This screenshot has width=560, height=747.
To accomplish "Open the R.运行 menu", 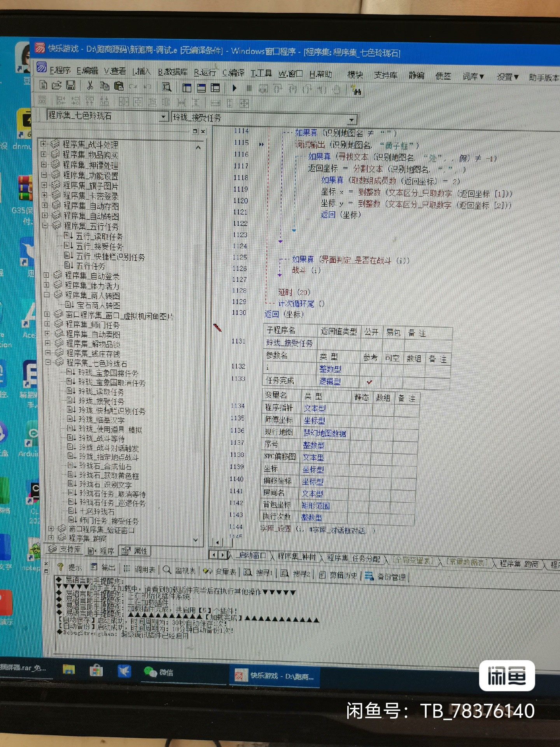I will click(x=205, y=72).
